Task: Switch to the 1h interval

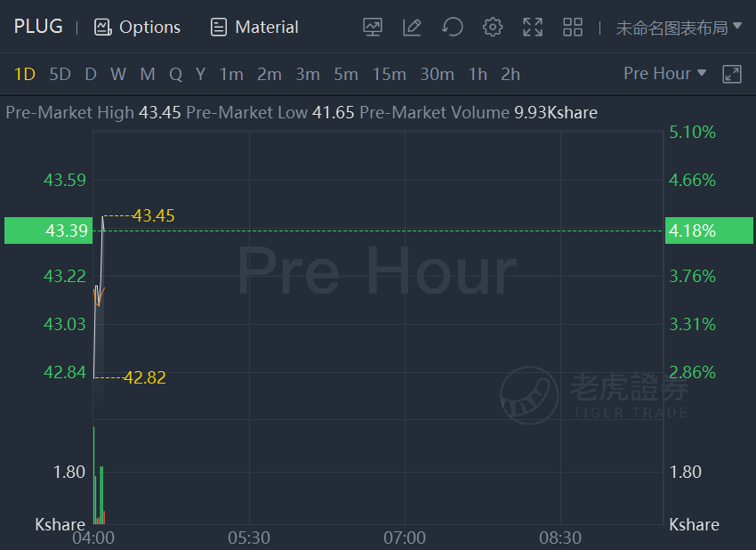Action: click(478, 74)
